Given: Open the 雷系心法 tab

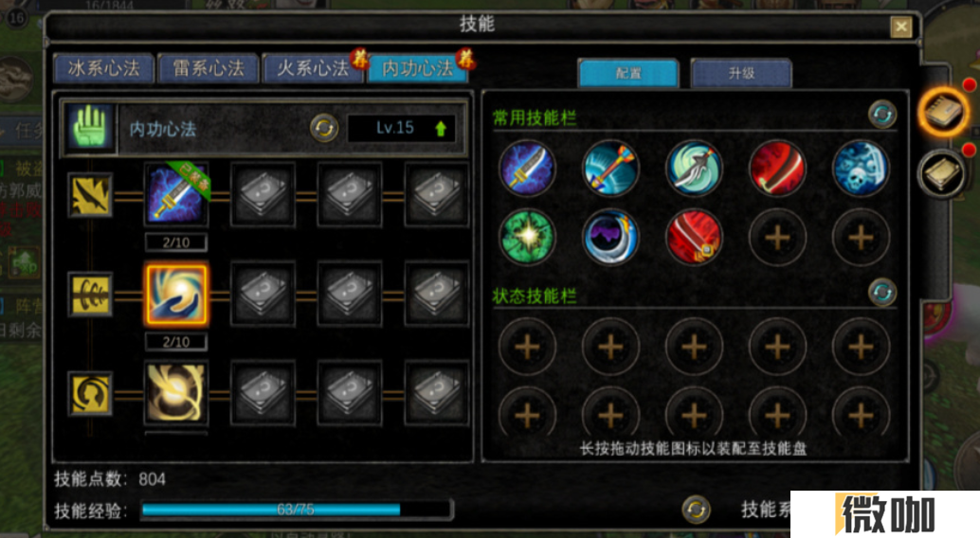Looking at the screenshot, I should pos(209,68).
